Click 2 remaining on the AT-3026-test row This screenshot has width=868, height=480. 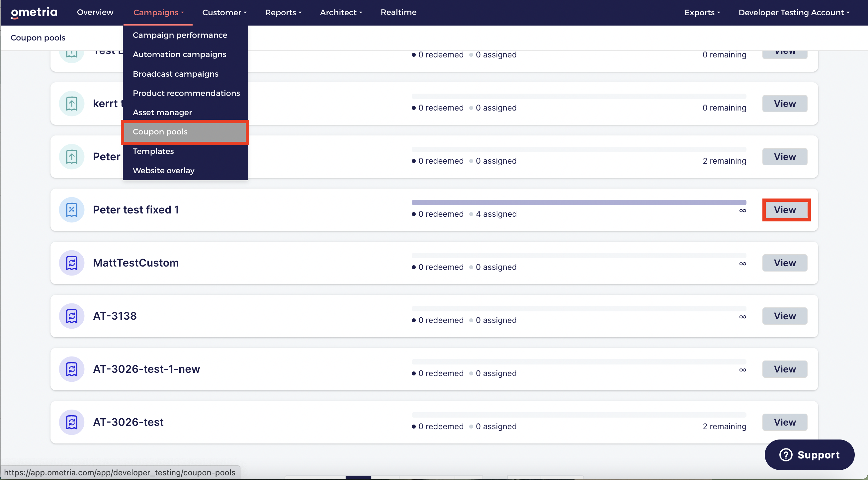tap(725, 427)
